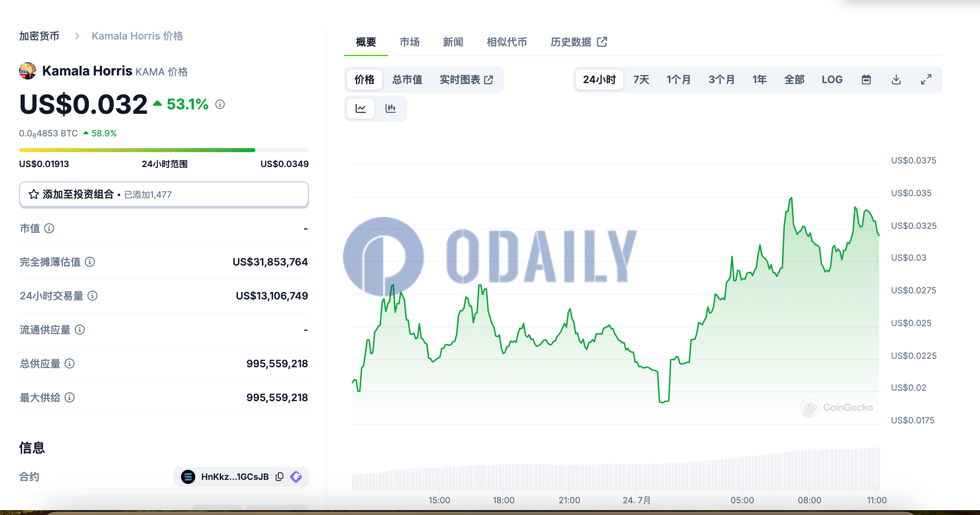The image size is (980, 515).
Task: Click external link icon beside 历史数据
Action: pyautogui.click(x=602, y=42)
